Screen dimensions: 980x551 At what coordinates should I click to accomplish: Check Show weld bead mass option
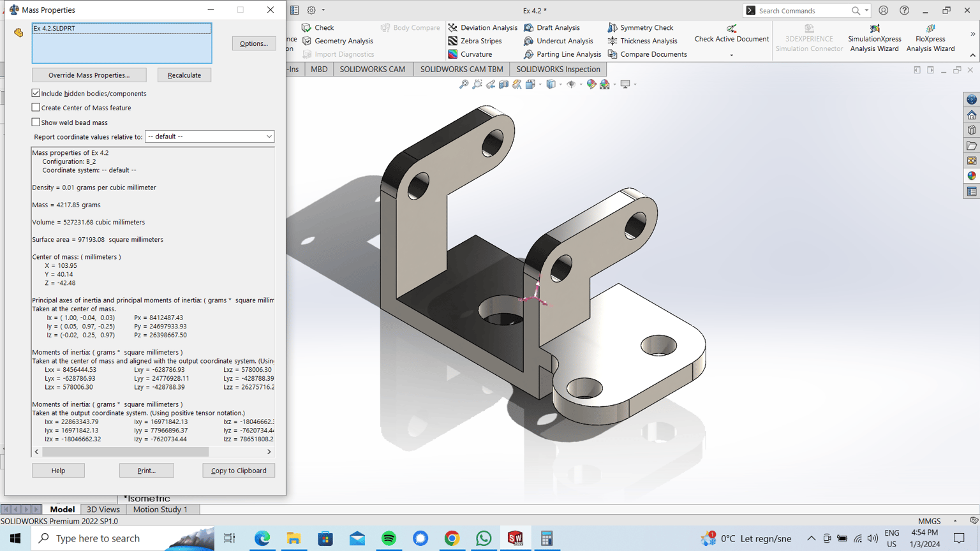36,122
